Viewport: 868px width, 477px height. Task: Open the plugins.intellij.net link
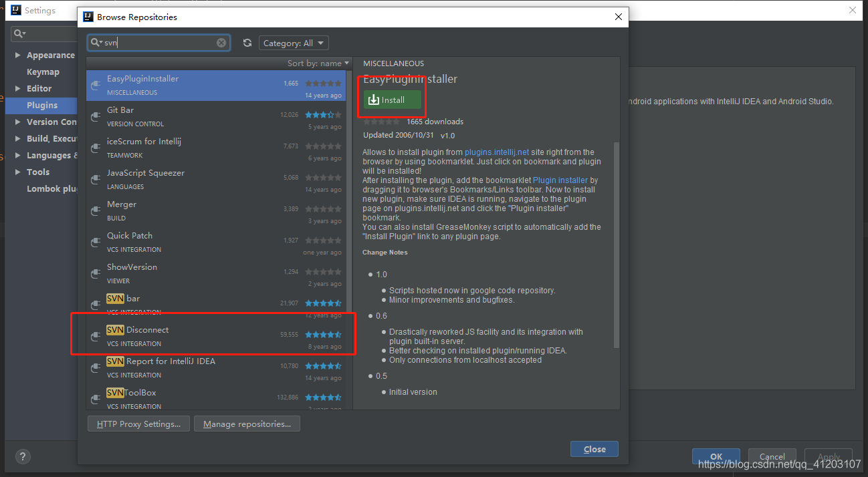pos(497,152)
